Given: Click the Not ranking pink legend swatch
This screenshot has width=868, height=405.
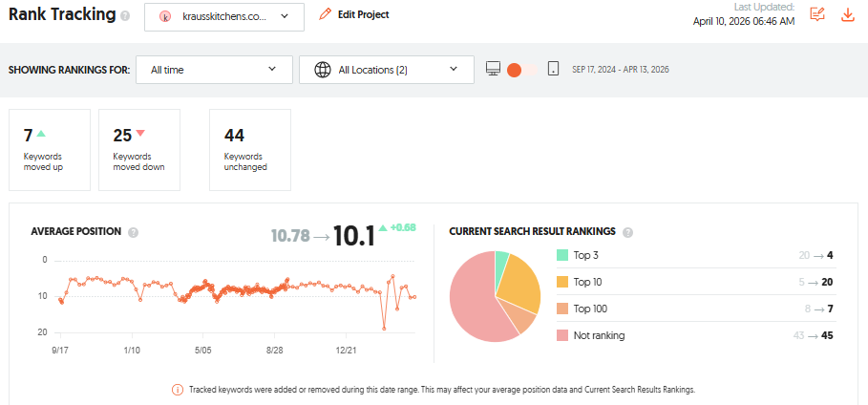Looking at the screenshot, I should pos(562,335).
